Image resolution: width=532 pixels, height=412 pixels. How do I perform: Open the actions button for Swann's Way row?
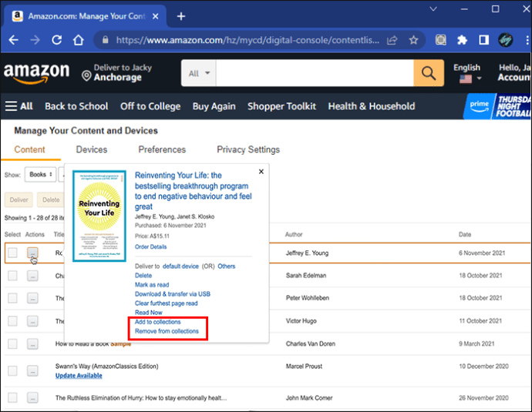pyautogui.click(x=32, y=370)
